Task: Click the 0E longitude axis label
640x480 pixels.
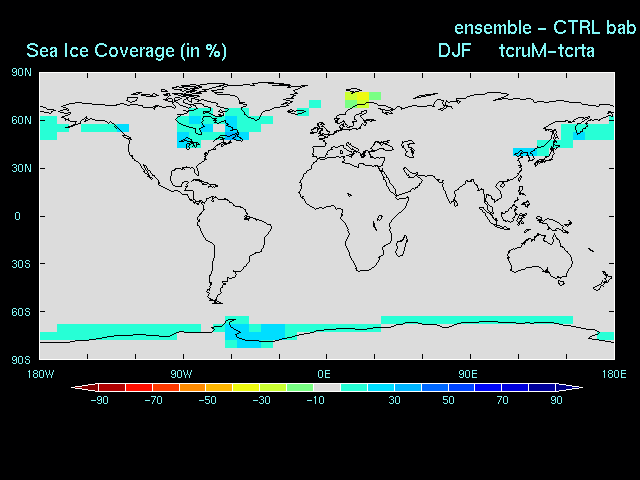Action: 324,374
